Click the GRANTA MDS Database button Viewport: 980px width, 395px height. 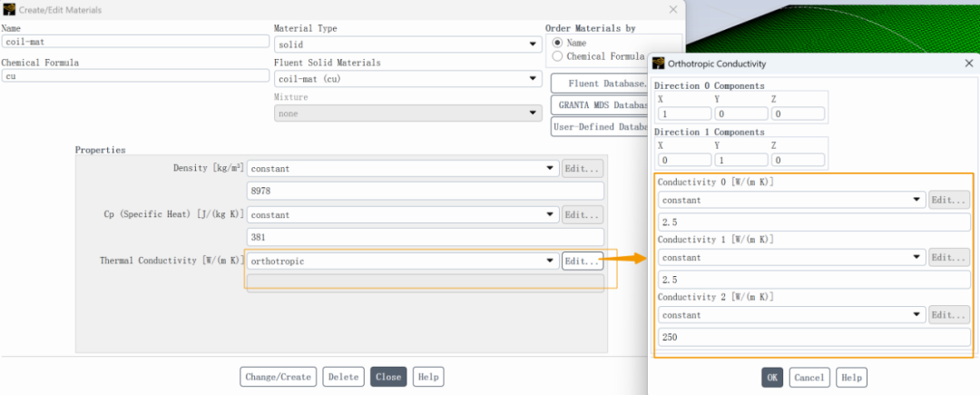(599, 105)
